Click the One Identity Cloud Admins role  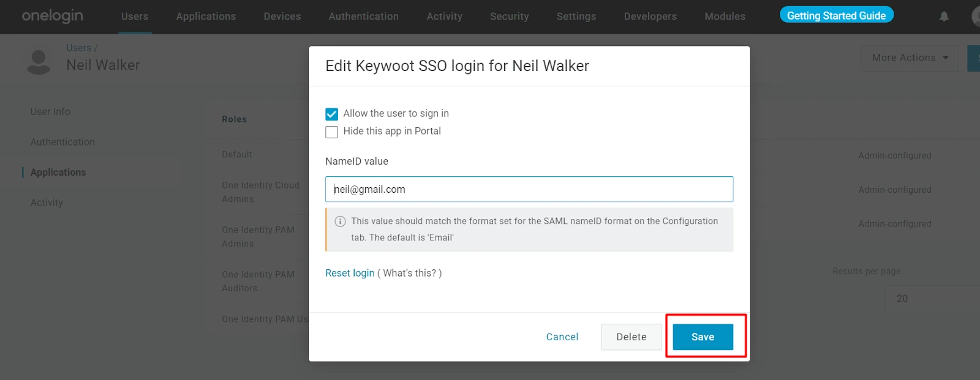point(260,192)
